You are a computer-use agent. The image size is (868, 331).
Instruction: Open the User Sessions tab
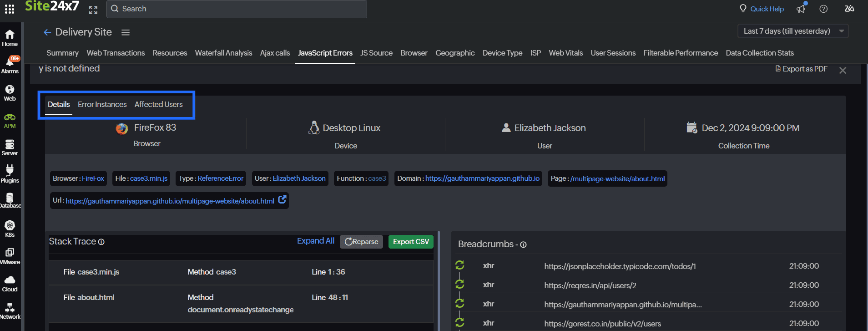[613, 53]
